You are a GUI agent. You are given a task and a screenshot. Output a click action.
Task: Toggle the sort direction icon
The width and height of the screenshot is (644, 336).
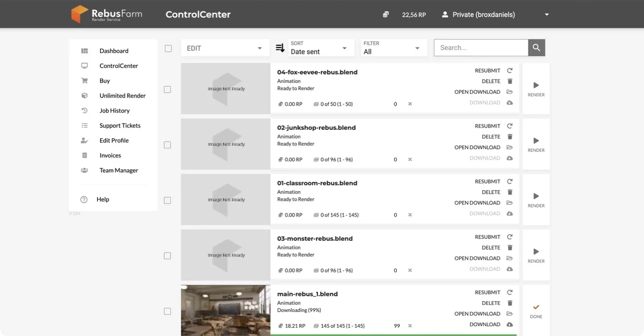280,48
